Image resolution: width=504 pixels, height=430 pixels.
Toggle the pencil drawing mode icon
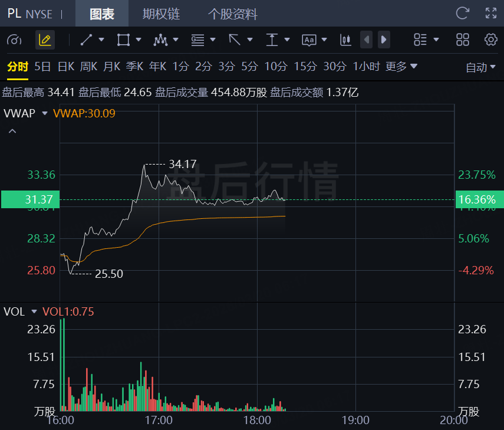pos(45,40)
